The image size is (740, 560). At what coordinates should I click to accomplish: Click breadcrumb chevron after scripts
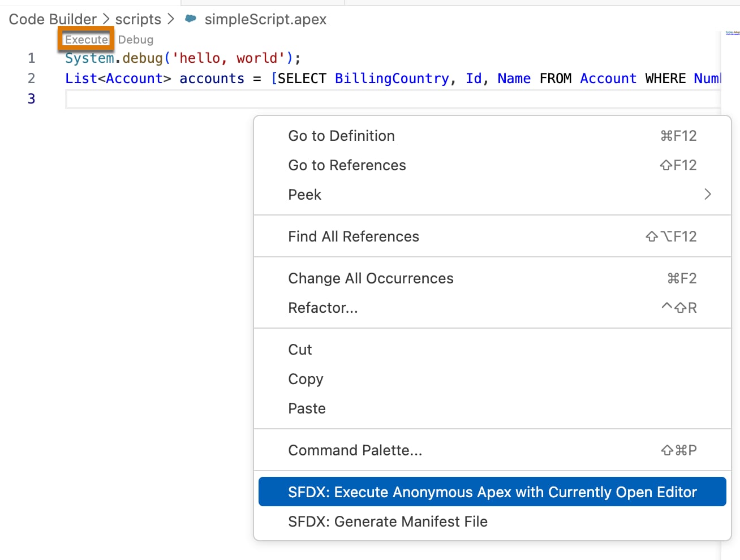click(170, 19)
